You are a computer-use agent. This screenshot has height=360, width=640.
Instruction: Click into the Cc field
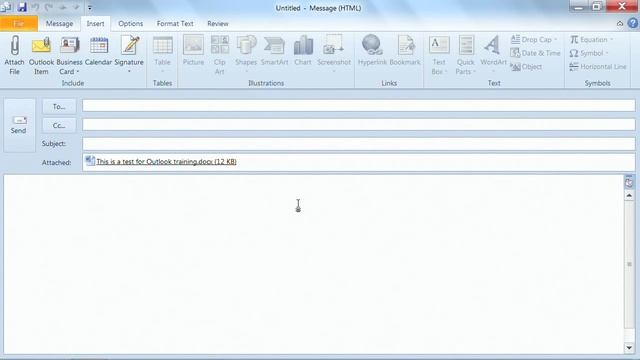[x=359, y=124]
